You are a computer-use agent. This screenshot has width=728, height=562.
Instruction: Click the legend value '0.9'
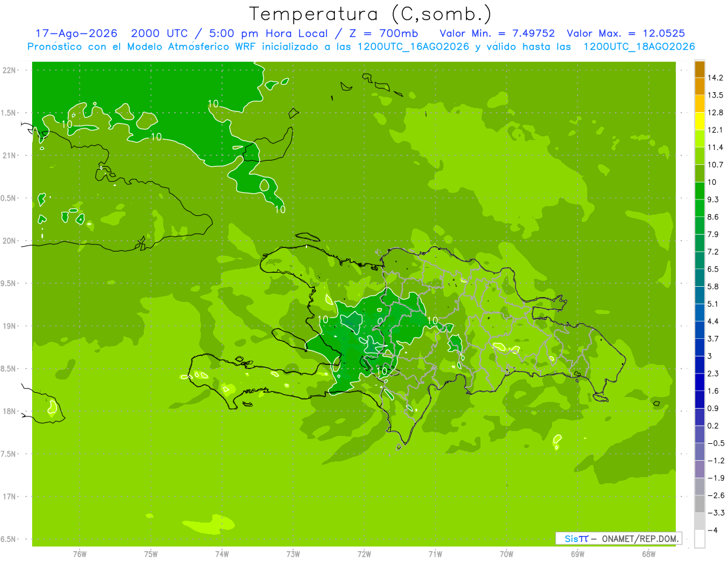[713, 408]
